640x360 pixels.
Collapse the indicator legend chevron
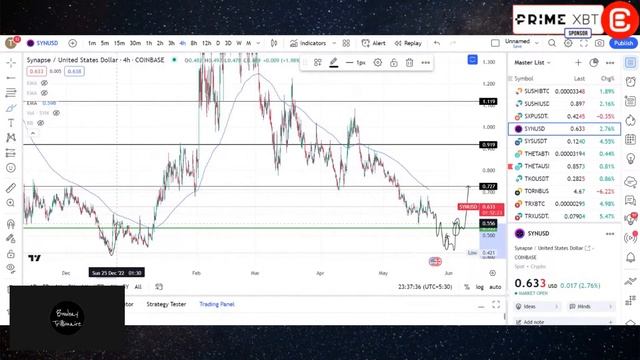[33, 133]
